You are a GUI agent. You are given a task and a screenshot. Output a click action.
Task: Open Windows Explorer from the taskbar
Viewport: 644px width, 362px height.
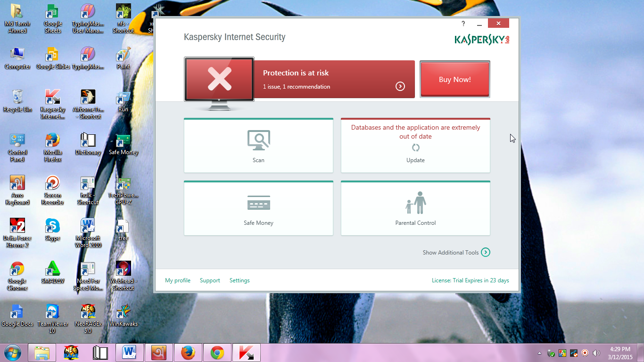(x=42, y=353)
